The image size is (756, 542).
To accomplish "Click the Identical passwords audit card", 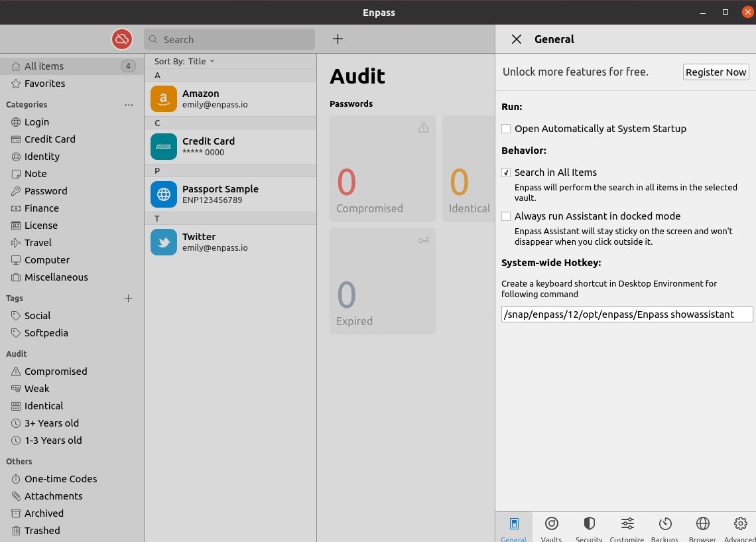I will pos(469,169).
